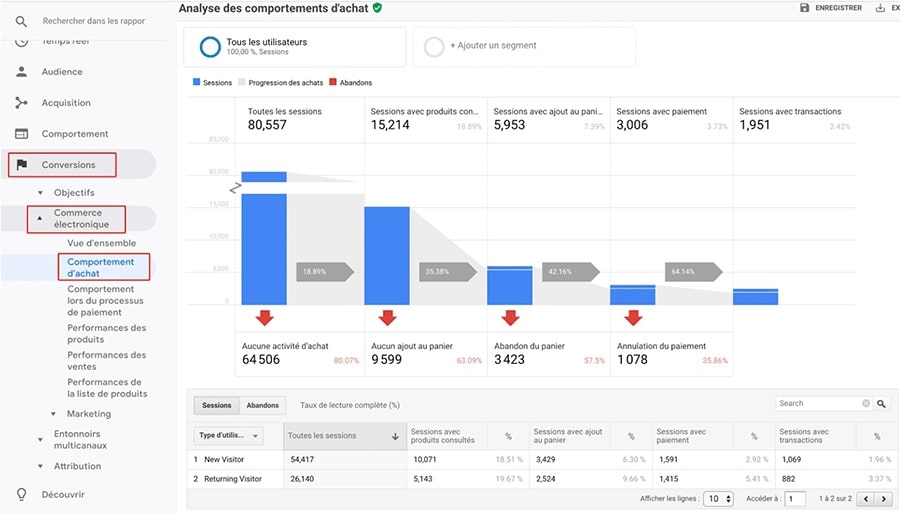Viewport: 900px width, 515px height.
Task: Switch to the Sessions tab
Action: pos(216,405)
